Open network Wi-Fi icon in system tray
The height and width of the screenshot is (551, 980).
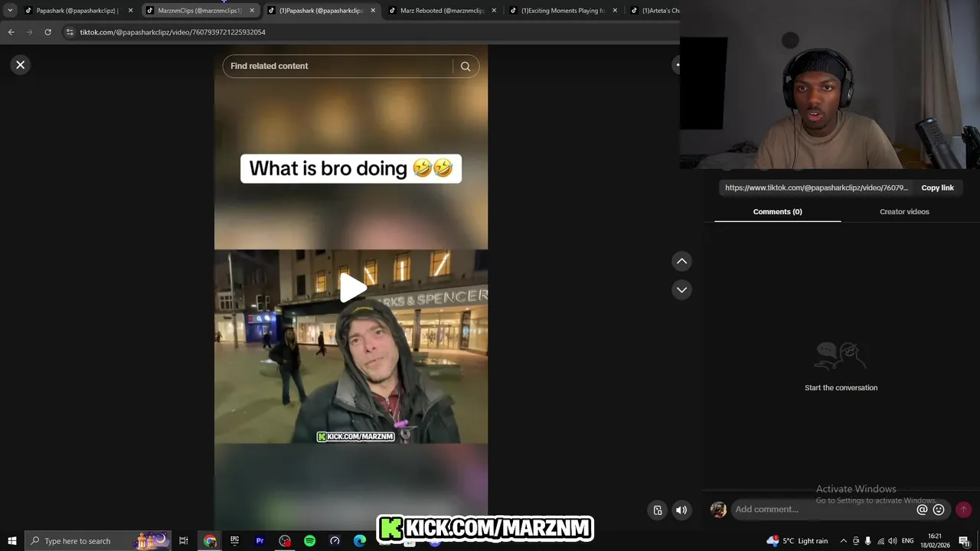[x=880, y=541]
